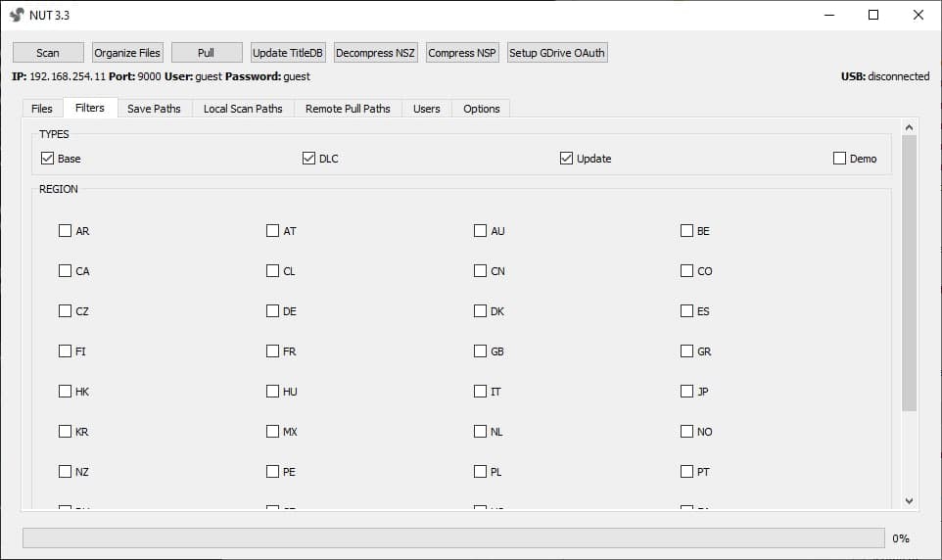Tick the CZ region checkbox
942x560 pixels.
(x=65, y=310)
